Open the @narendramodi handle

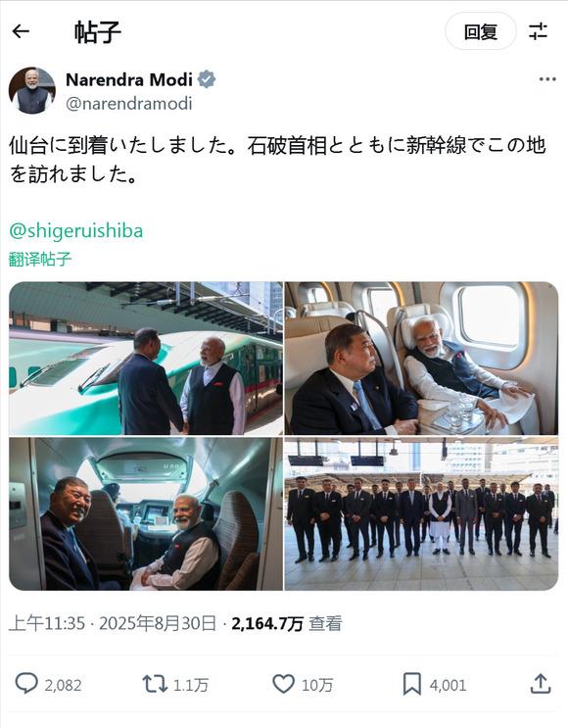tap(129, 103)
